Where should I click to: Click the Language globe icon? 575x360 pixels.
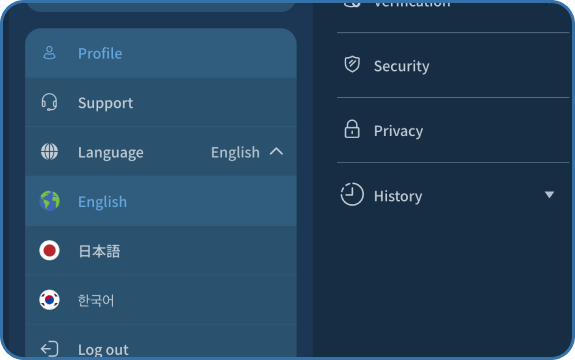(x=50, y=151)
